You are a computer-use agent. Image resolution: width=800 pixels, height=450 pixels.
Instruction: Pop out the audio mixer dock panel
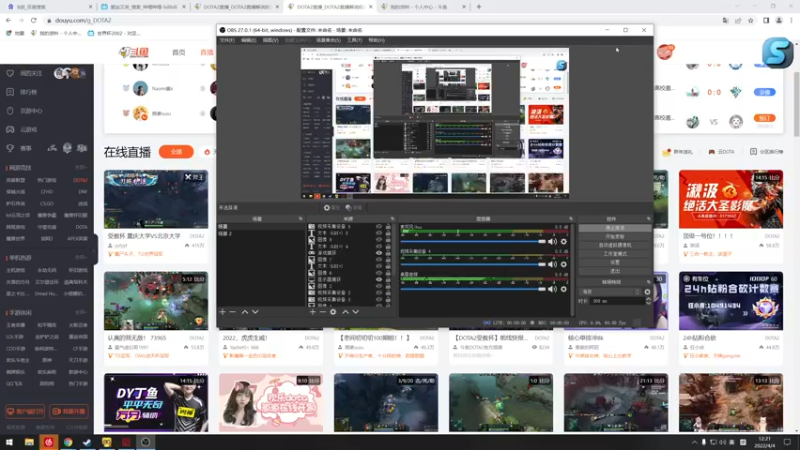pyautogui.click(x=571, y=219)
